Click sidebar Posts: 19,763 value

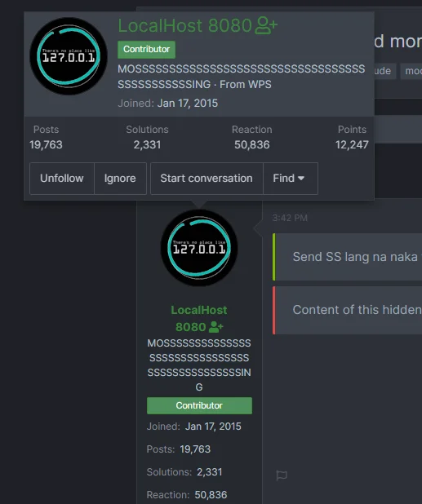coord(195,449)
